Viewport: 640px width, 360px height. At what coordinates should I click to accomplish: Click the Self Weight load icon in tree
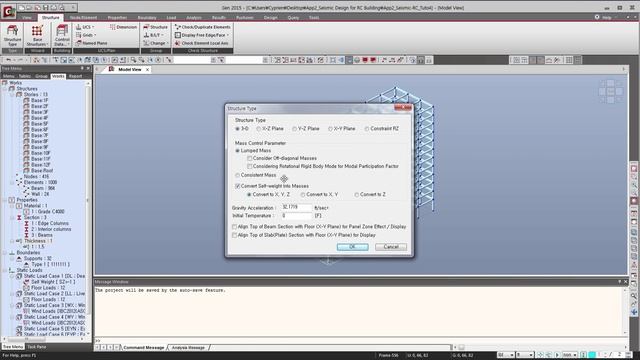(x=27, y=282)
